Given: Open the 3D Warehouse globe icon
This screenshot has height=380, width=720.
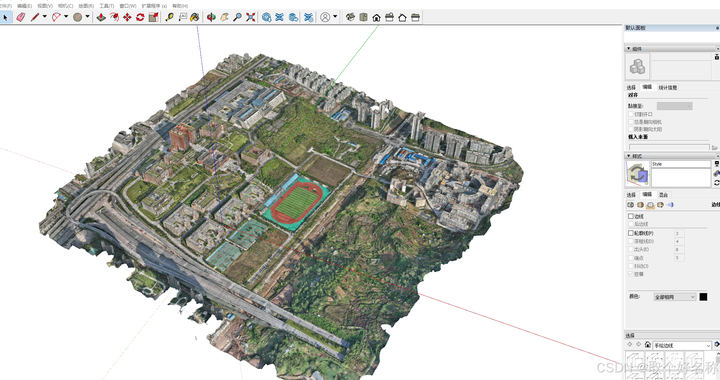Looking at the screenshot, I should pyautogui.click(x=266, y=17).
